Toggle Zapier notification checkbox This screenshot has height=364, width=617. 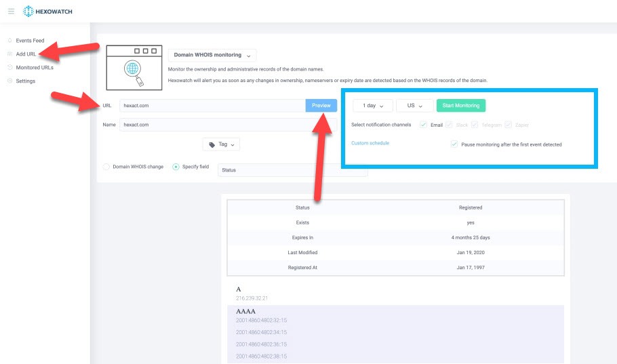tap(508, 125)
